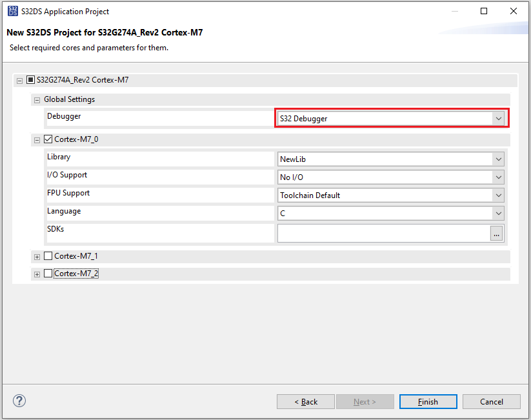Viewport: 531px width, 420px height.
Task: Open the I/O Support dropdown
Action: coord(498,177)
